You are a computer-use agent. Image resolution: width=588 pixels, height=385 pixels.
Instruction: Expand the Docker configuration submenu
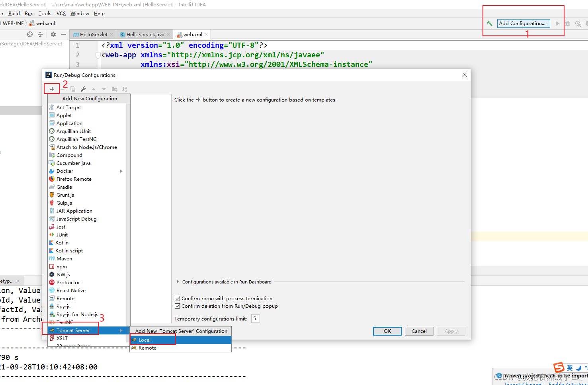[121, 171]
